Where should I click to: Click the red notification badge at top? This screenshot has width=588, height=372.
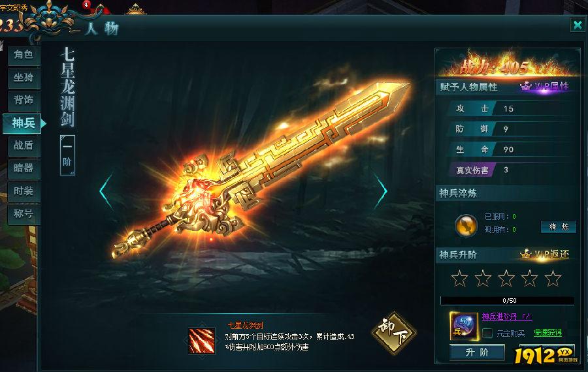(86, 5)
